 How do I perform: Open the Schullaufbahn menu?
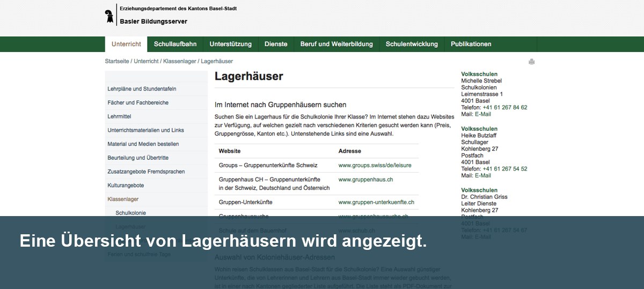pos(175,44)
